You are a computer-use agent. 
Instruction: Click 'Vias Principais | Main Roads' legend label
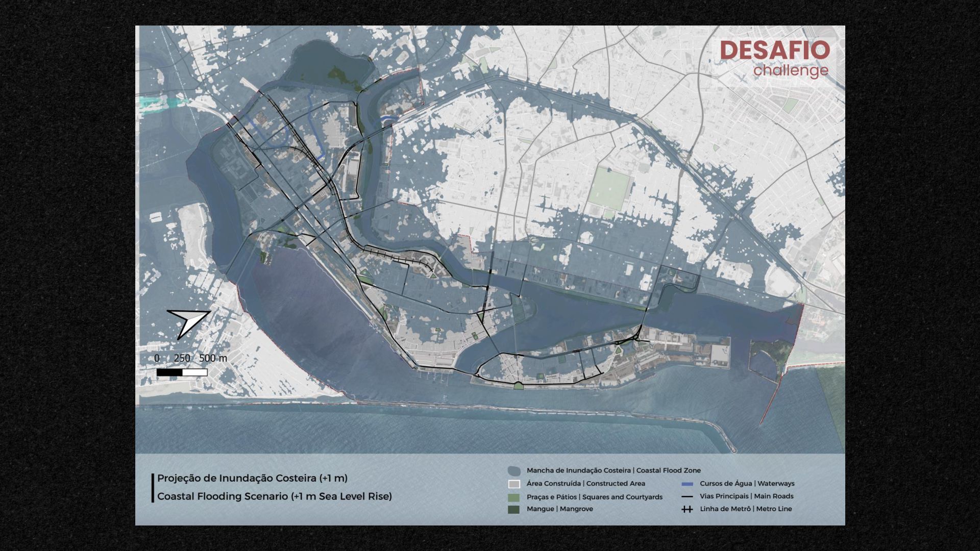pyautogui.click(x=746, y=496)
